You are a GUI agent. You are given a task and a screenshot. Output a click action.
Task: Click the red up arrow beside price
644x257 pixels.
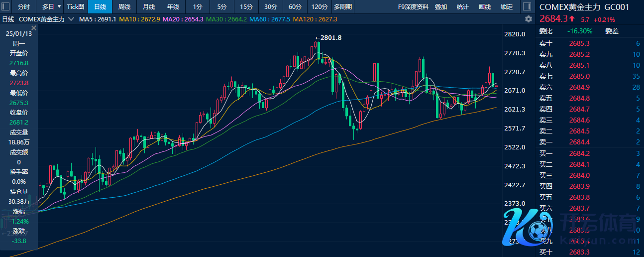click(x=572, y=19)
